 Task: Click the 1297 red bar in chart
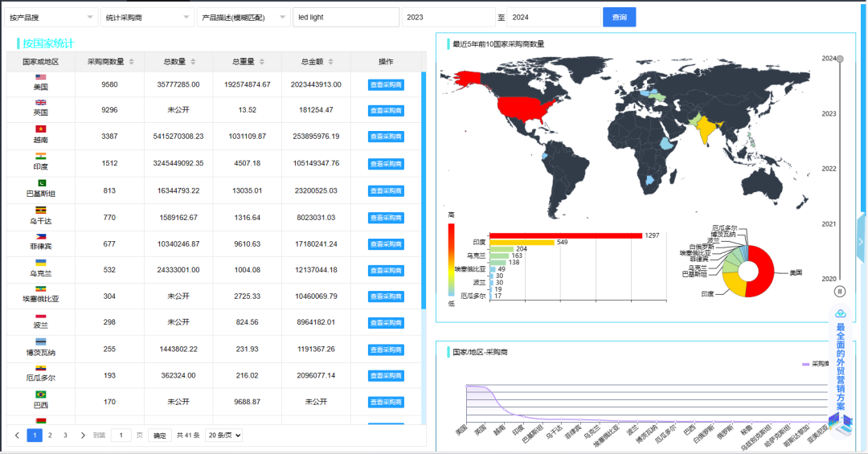(x=566, y=235)
